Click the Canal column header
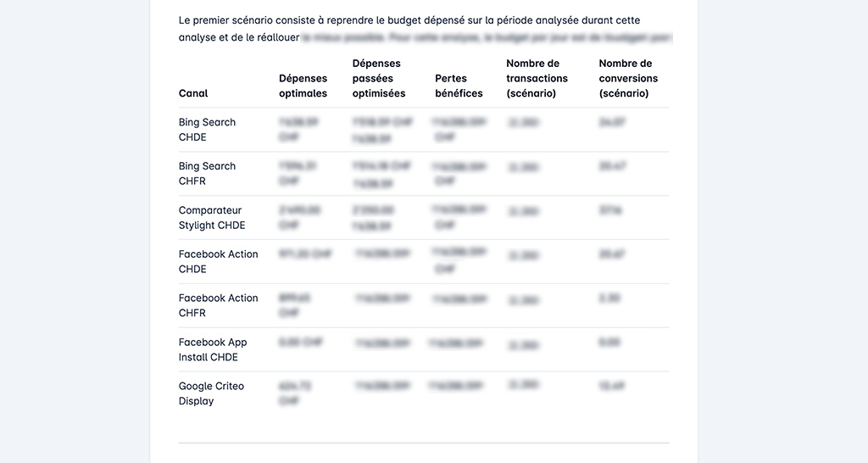The height and width of the screenshot is (463, 868). click(x=193, y=93)
